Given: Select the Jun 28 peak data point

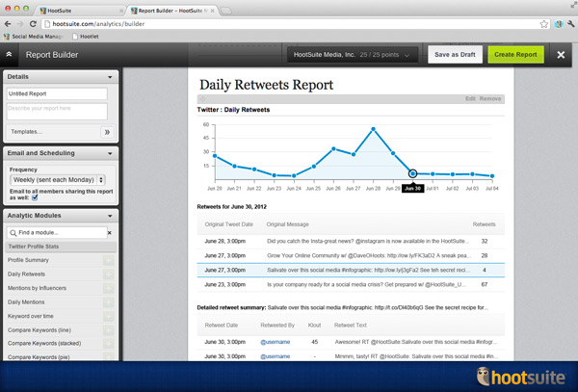Looking at the screenshot, I should click(x=374, y=129).
